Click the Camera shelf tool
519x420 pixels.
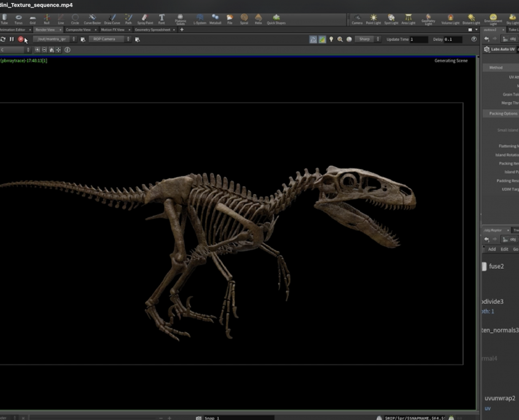point(357,19)
